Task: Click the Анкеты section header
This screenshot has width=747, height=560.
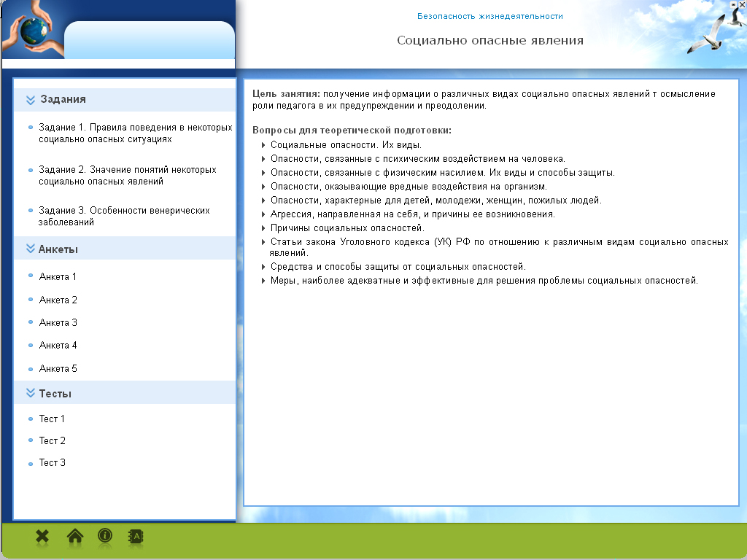Action: [x=125, y=248]
